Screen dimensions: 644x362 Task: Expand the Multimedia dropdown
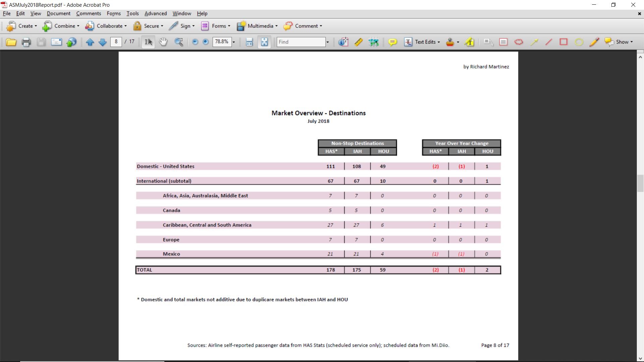coord(276,26)
